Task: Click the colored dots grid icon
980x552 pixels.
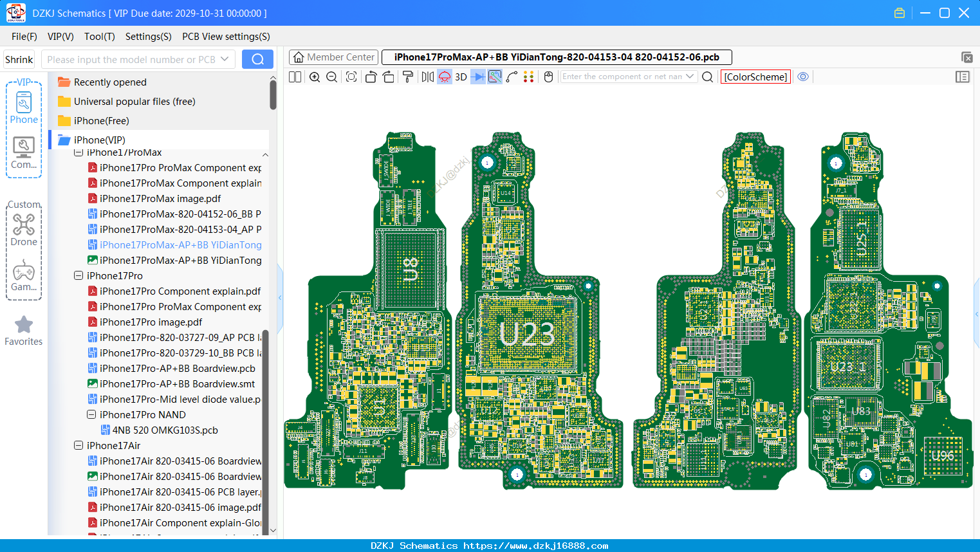Action: point(529,77)
